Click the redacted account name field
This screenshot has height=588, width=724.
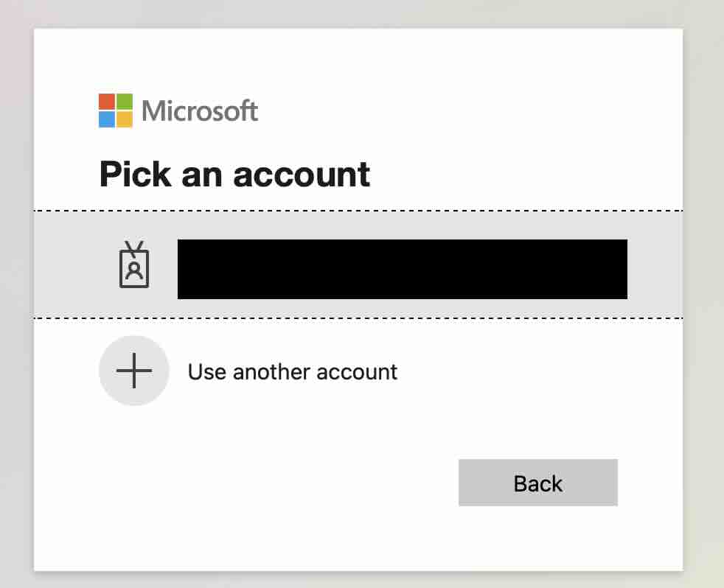pos(402,268)
